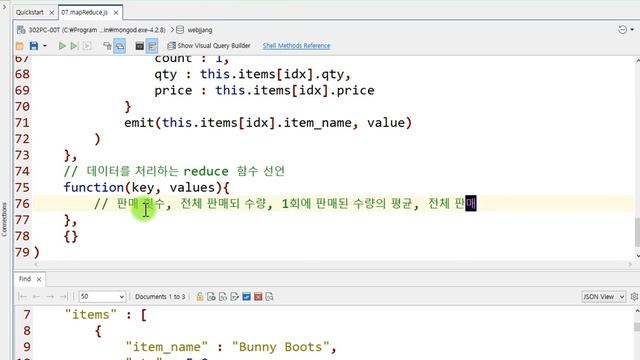
Task: Open result settings with the gear icon
Action: [x=634, y=297]
